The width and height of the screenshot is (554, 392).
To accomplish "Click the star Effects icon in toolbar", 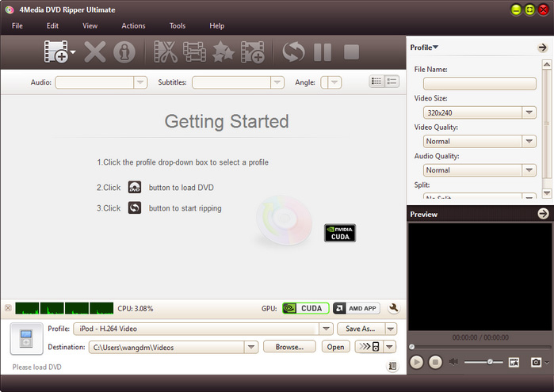I will pyautogui.click(x=223, y=52).
